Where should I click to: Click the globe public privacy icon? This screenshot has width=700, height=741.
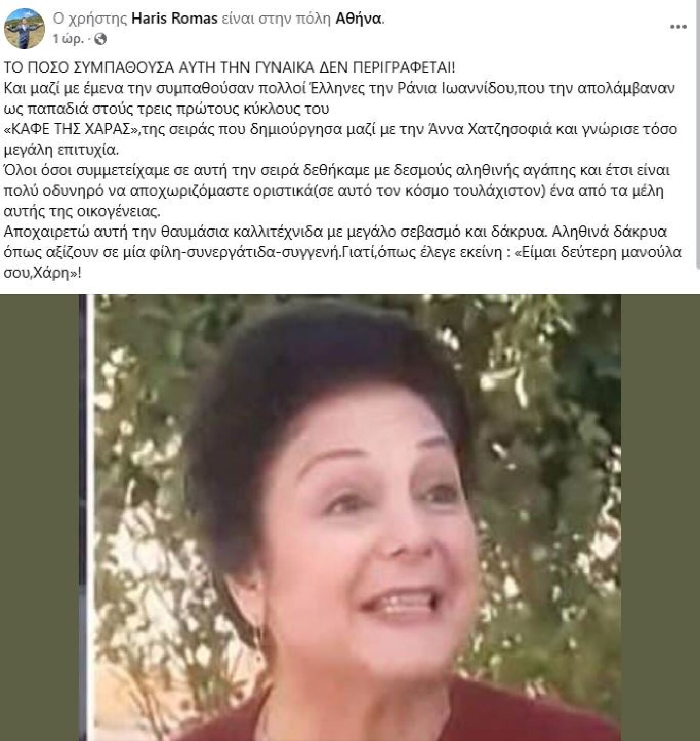102,39
